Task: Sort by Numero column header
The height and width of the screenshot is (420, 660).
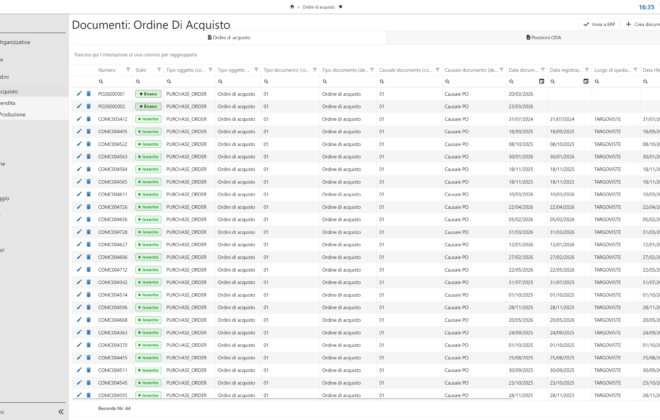Action: [x=107, y=70]
